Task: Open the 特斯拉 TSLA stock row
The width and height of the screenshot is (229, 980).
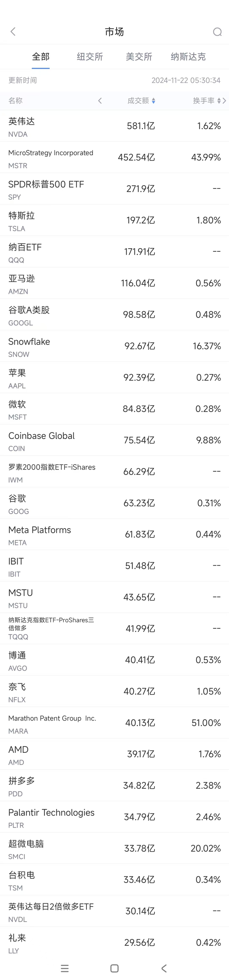Action: (x=114, y=221)
